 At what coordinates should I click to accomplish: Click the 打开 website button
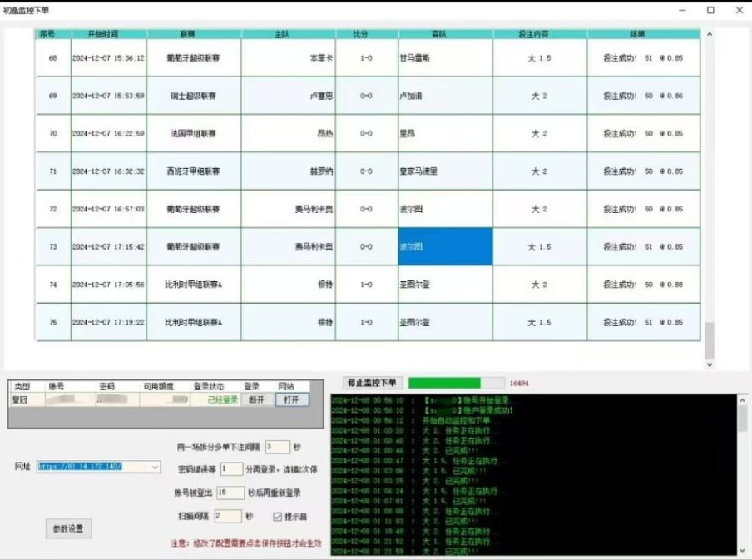(x=291, y=399)
